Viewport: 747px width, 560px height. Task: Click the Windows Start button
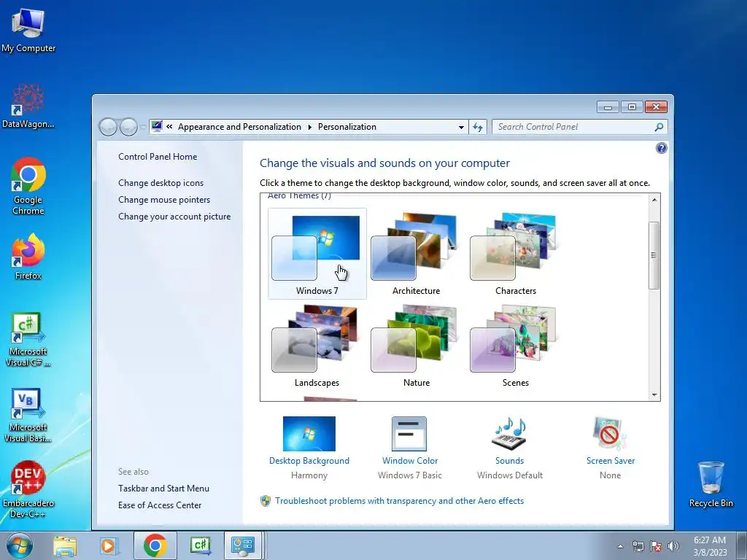pos(20,545)
